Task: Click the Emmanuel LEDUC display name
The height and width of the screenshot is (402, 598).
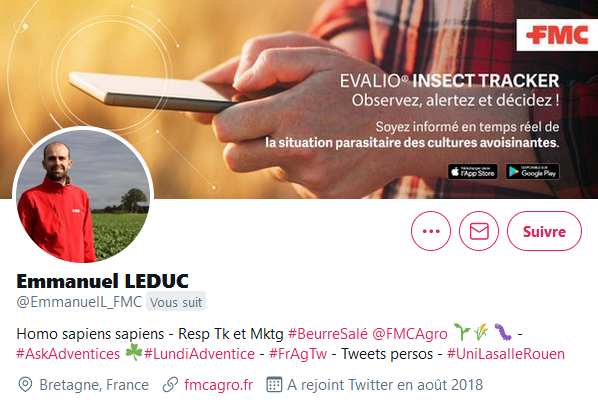Action: click(103, 281)
